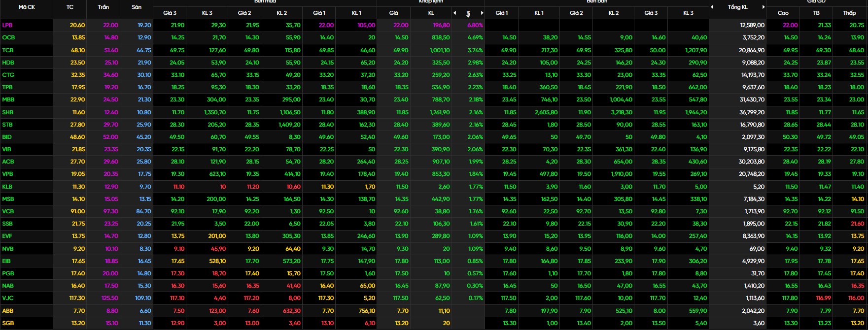The image size is (868, 330).
Task: Open stock symbol KLB
Action: (7, 187)
